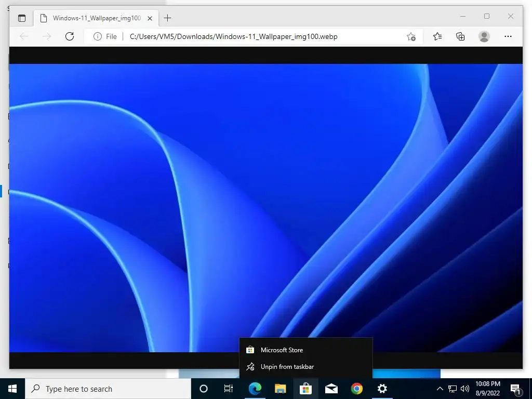Open the Edge profile avatar
This screenshot has height=399, width=532.
pyautogui.click(x=484, y=36)
